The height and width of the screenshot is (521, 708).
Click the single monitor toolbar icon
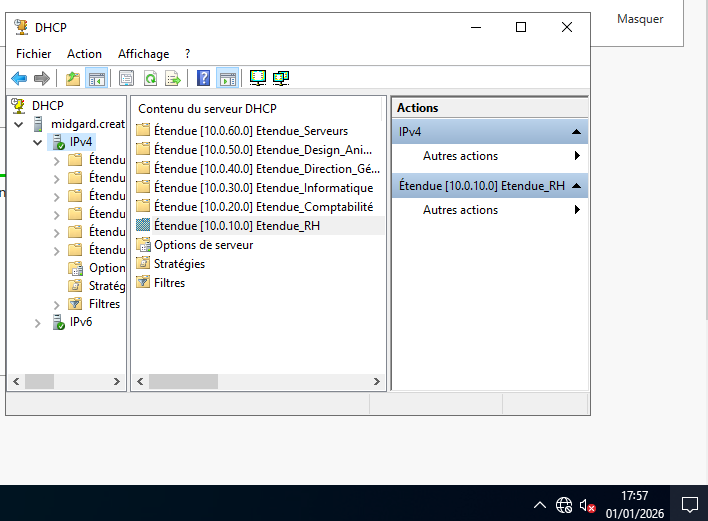(x=258, y=78)
